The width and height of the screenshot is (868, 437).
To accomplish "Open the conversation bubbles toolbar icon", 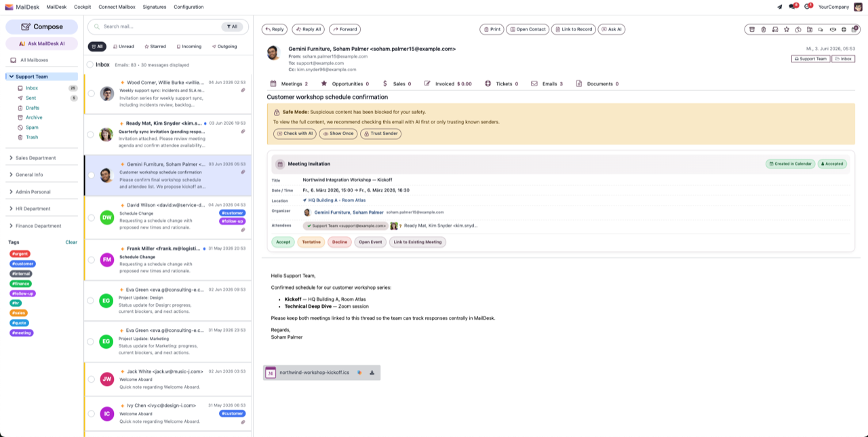I will tap(821, 29).
